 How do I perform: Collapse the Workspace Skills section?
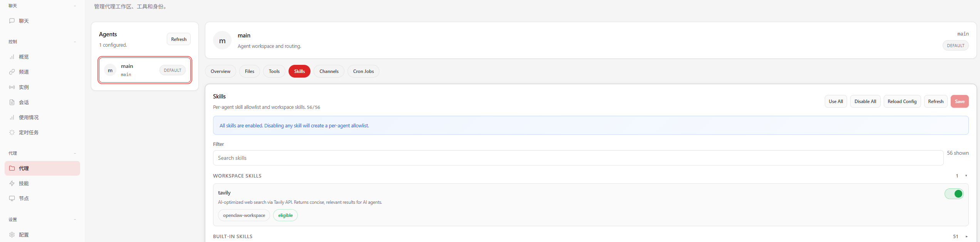[966, 176]
